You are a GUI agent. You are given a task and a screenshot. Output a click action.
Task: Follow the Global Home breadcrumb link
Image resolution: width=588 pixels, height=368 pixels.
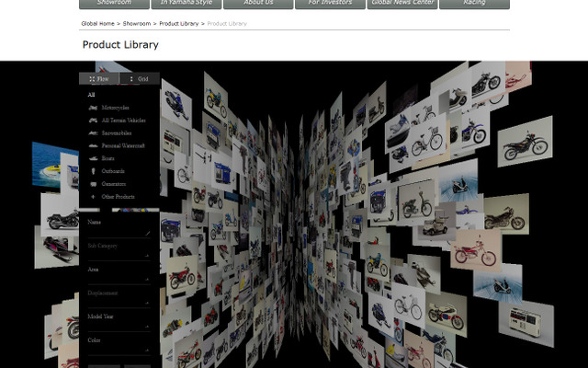97,23
